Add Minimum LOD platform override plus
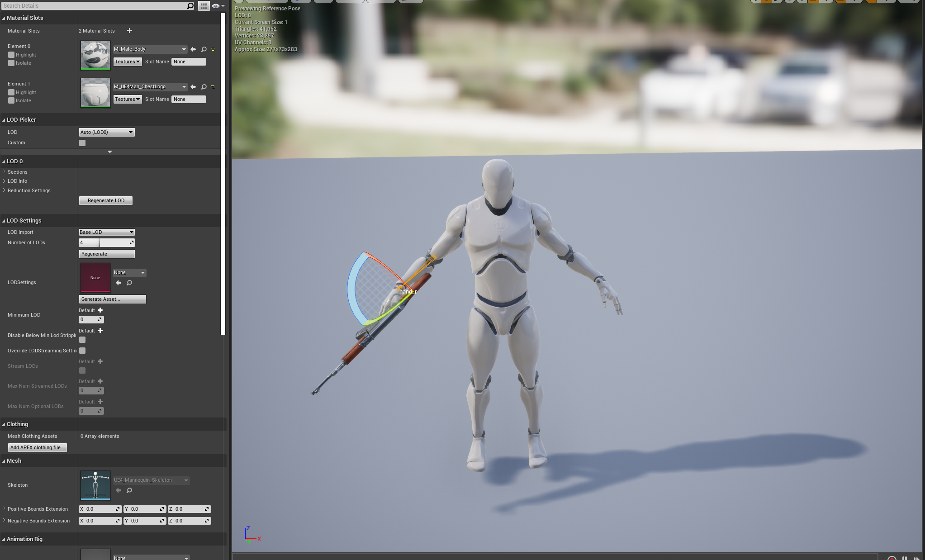Image resolution: width=925 pixels, height=560 pixels. pyautogui.click(x=100, y=310)
